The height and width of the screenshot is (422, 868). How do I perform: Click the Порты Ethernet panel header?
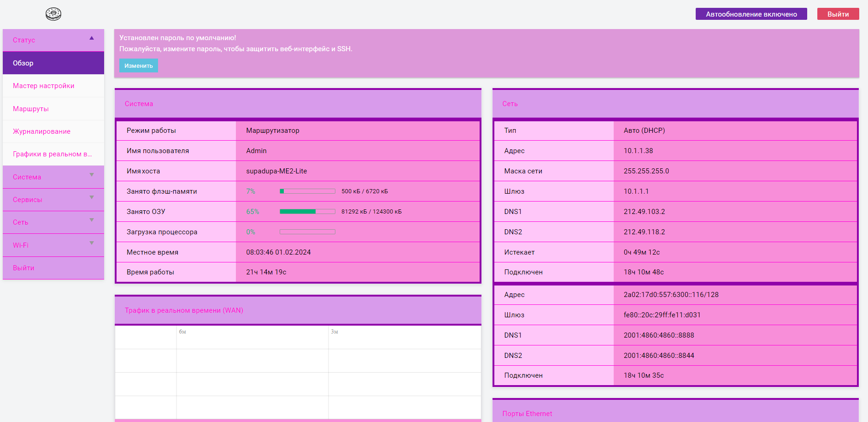point(675,413)
